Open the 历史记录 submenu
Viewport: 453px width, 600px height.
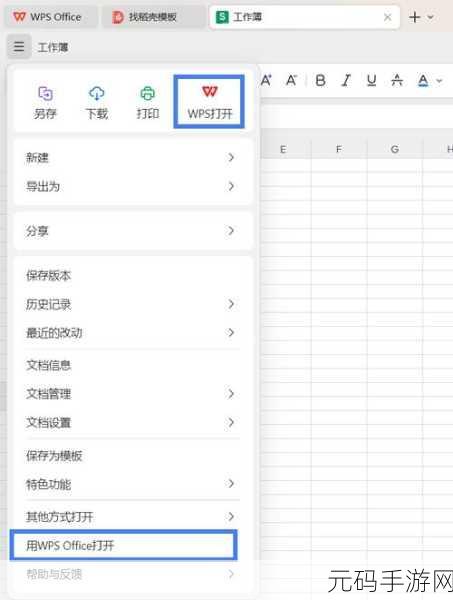pyautogui.click(x=132, y=304)
